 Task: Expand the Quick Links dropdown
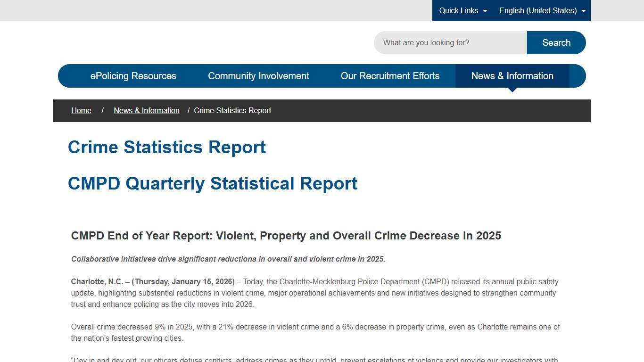486,10
